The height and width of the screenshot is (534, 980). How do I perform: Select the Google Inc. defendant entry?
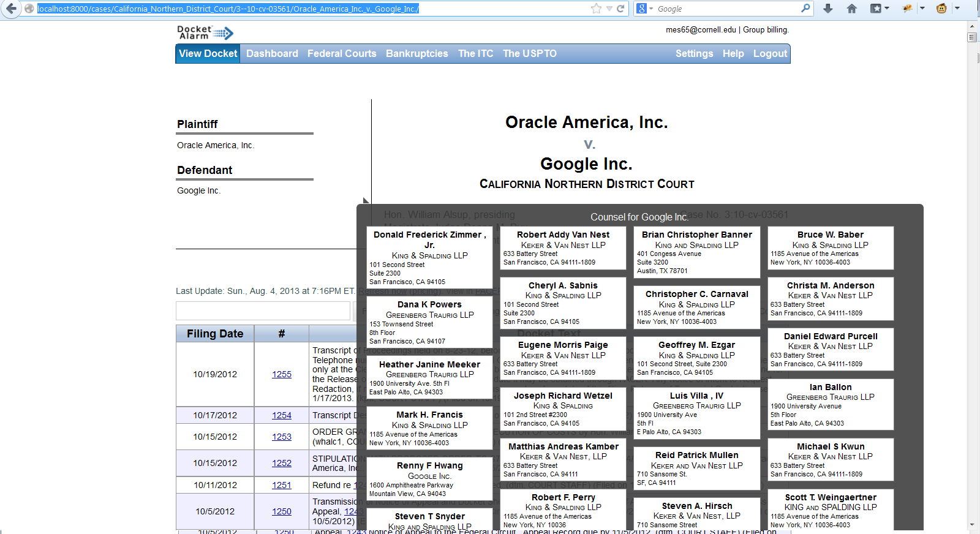pos(198,190)
